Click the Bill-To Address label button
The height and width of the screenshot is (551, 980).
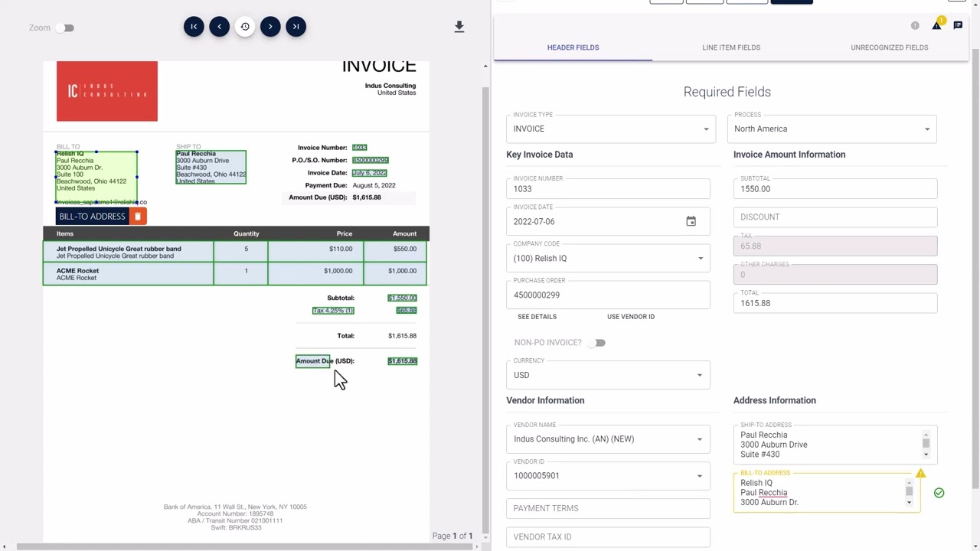click(92, 217)
